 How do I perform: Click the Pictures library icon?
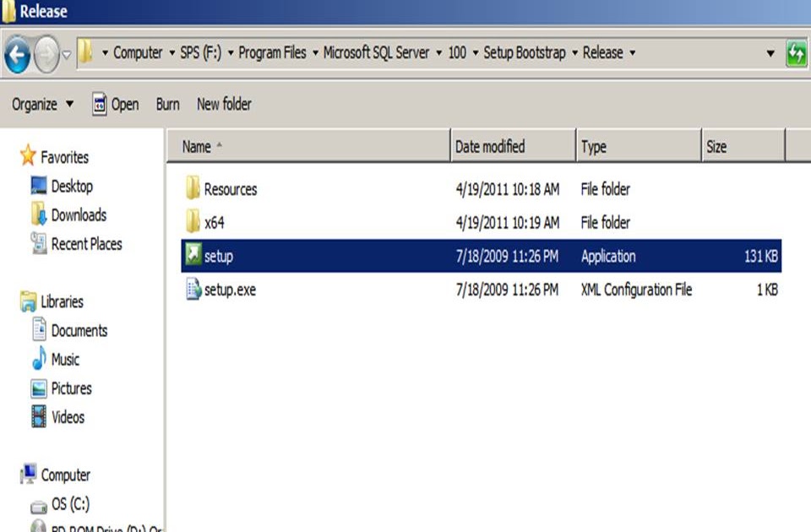tap(39, 388)
